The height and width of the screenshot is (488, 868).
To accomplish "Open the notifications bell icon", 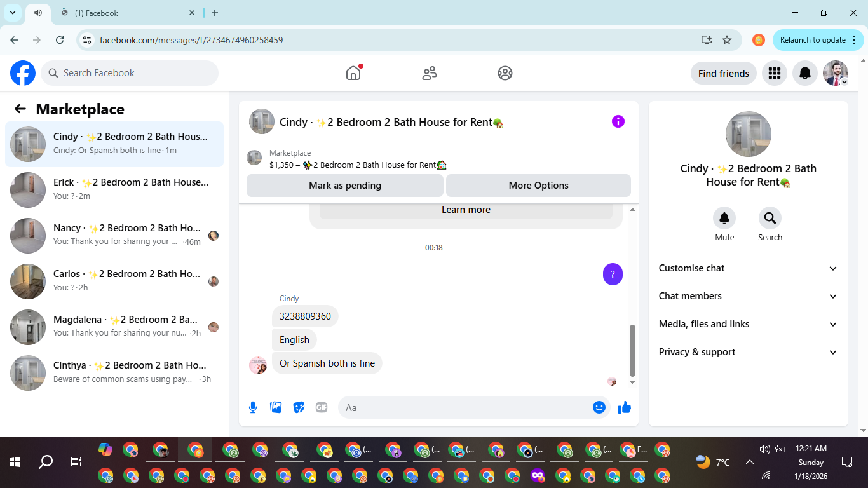I will click(805, 73).
